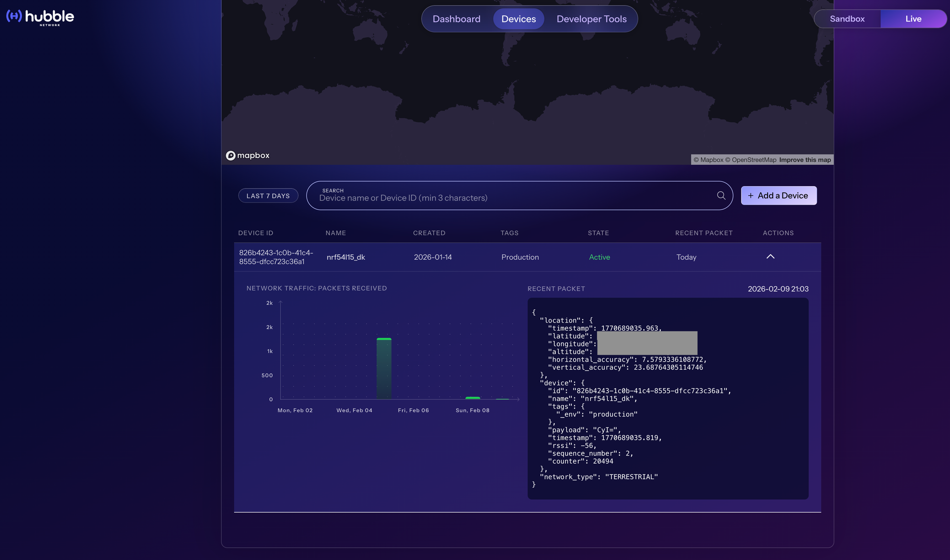Select the search magnifier icon

click(x=721, y=195)
